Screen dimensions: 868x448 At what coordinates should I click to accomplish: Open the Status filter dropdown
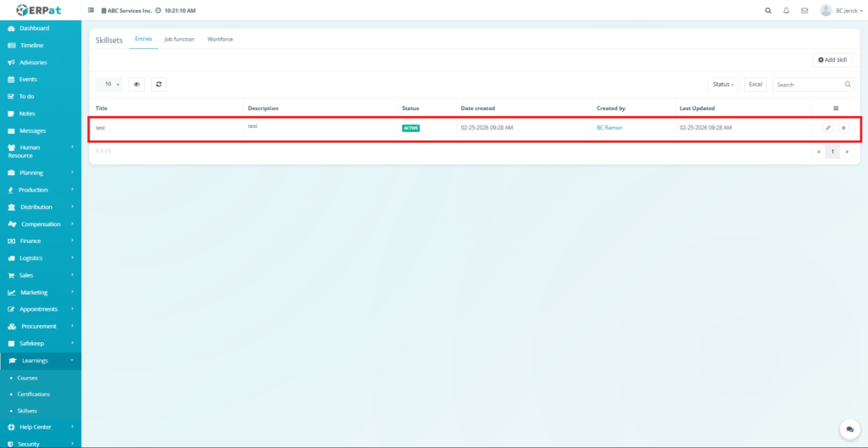pos(723,85)
